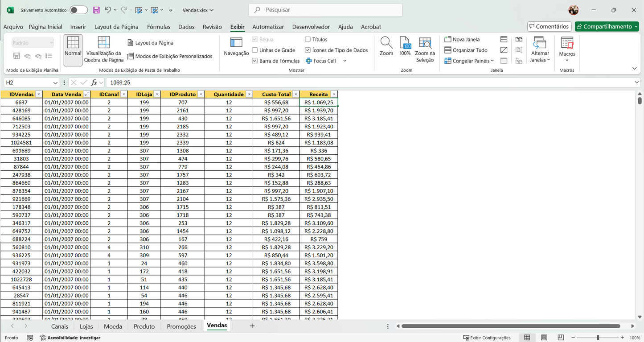Open the Comentários panel

[549, 26]
